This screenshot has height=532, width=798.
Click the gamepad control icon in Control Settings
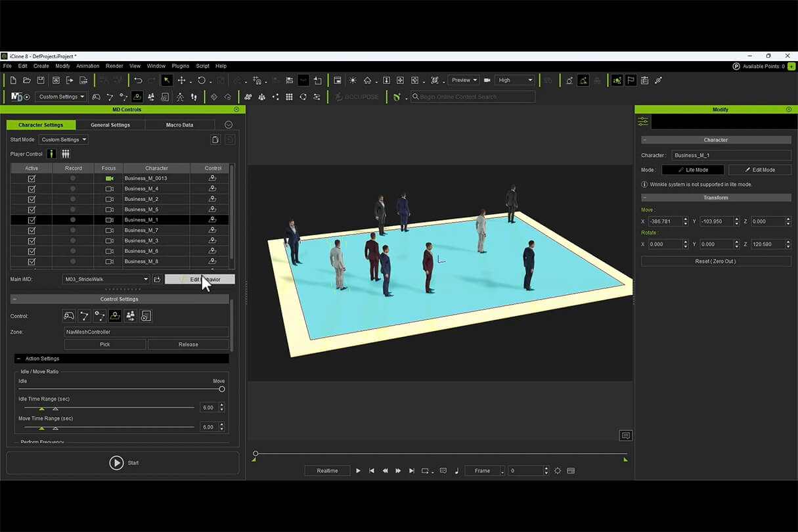click(x=69, y=316)
